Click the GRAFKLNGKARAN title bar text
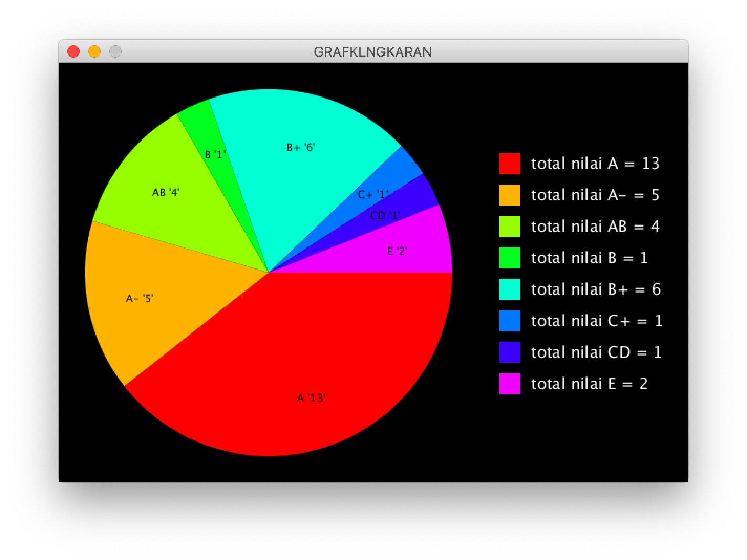Viewport: 747px width, 560px height. tap(373, 52)
